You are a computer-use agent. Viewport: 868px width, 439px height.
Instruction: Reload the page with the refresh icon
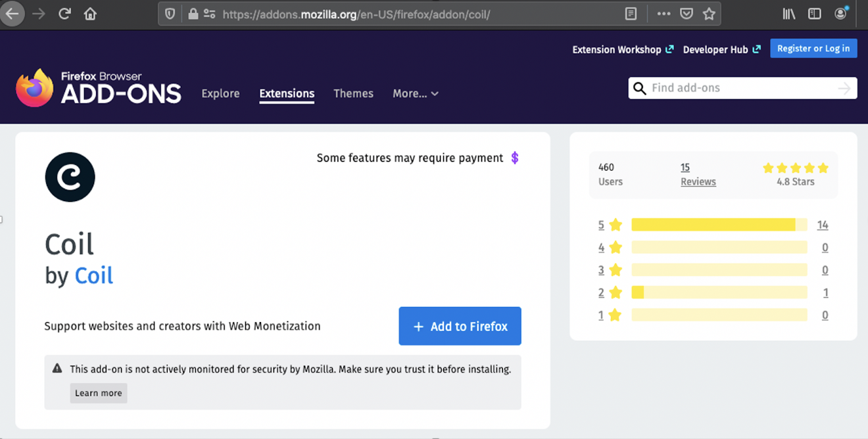[64, 14]
